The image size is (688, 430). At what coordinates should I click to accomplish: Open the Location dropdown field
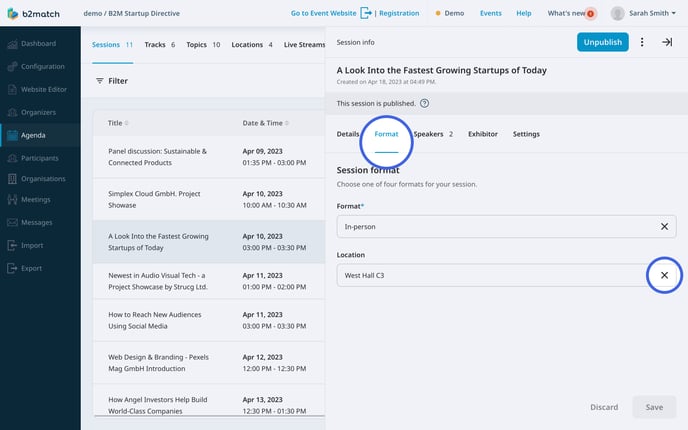coord(506,275)
